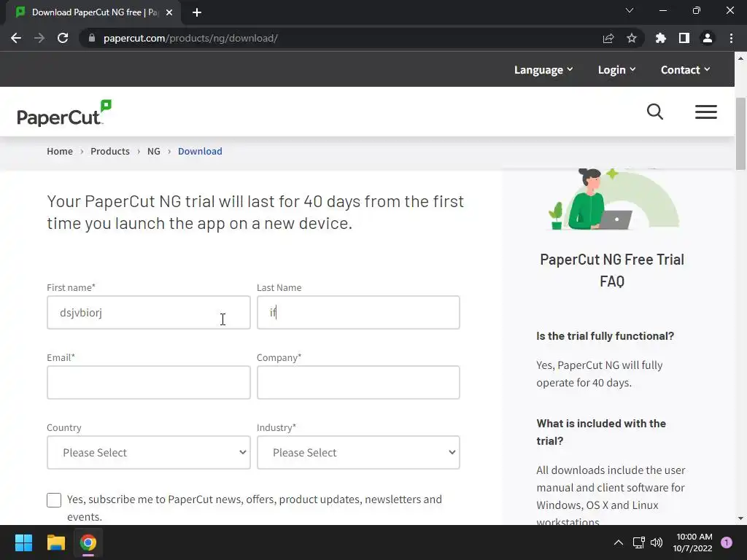Click the scrollbar down arrow

point(741,518)
